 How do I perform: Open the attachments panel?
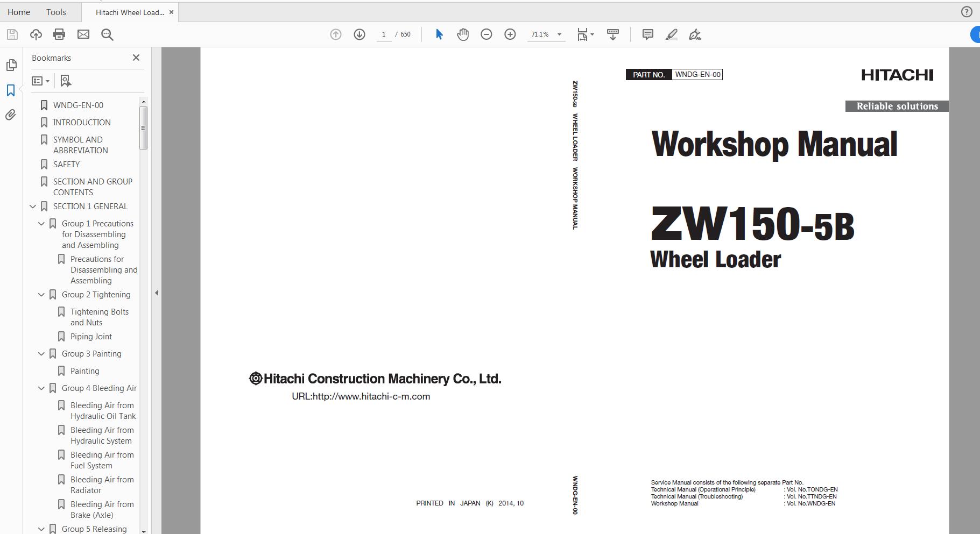[11, 115]
